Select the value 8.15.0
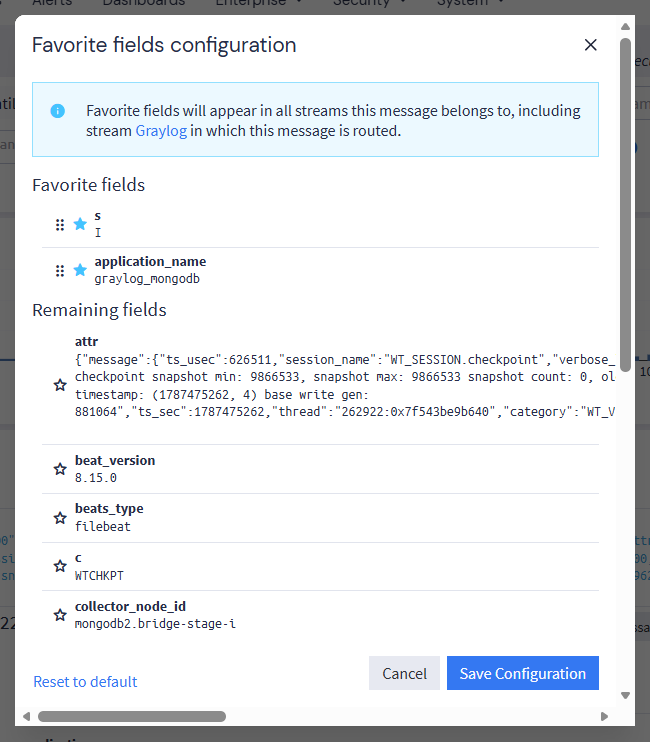Image resolution: width=650 pixels, height=742 pixels. [96, 478]
